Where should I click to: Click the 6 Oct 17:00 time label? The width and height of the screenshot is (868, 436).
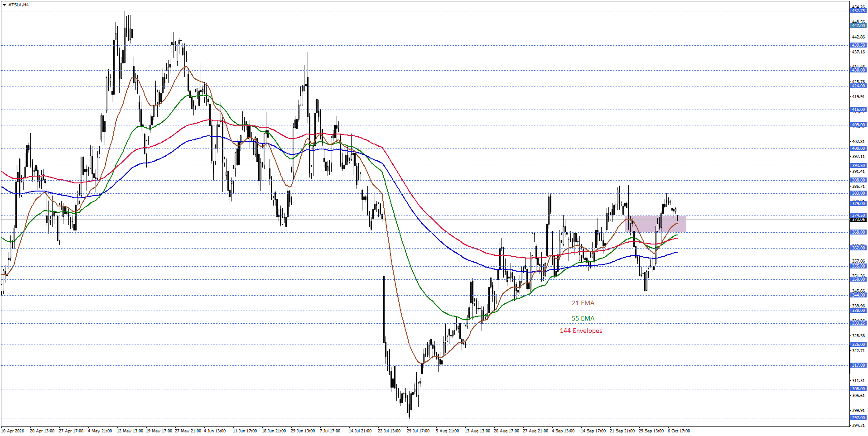[679, 431]
